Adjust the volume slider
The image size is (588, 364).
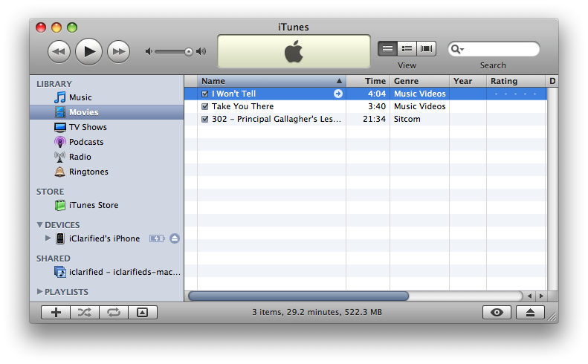pos(189,51)
